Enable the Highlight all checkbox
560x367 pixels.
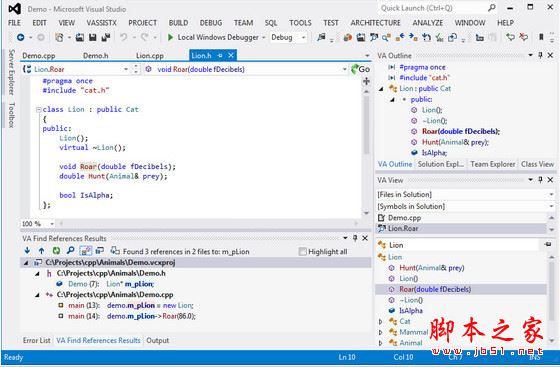[302, 252]
